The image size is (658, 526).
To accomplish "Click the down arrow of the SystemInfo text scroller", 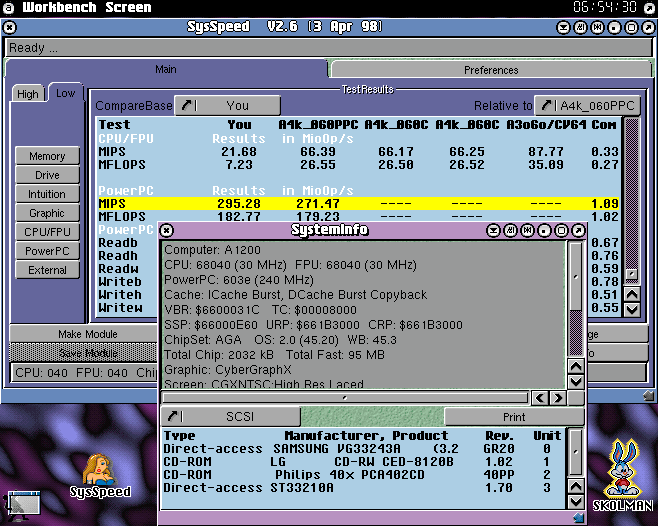I will [x=576, y=382].
